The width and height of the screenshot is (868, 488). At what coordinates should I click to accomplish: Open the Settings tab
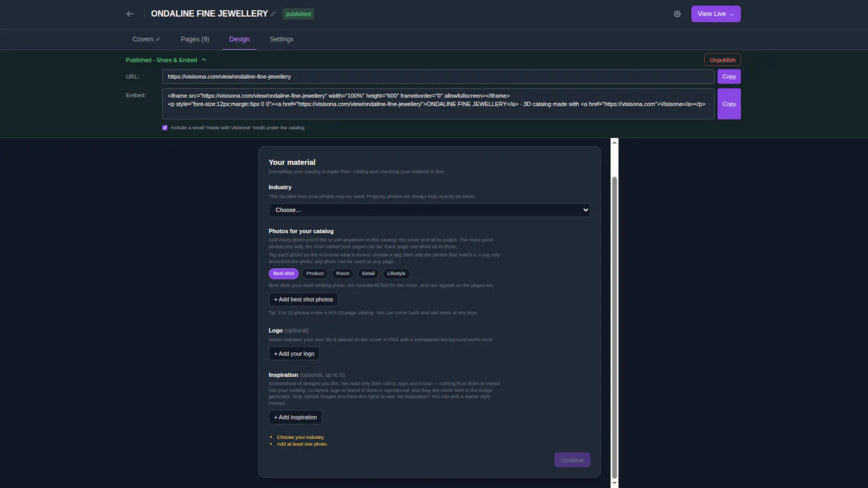282,39
